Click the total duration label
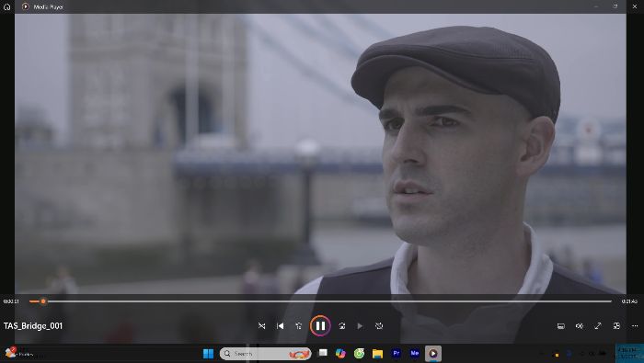Image resolution: width=644 pixels, height=363 pixels. click(629, 301)
